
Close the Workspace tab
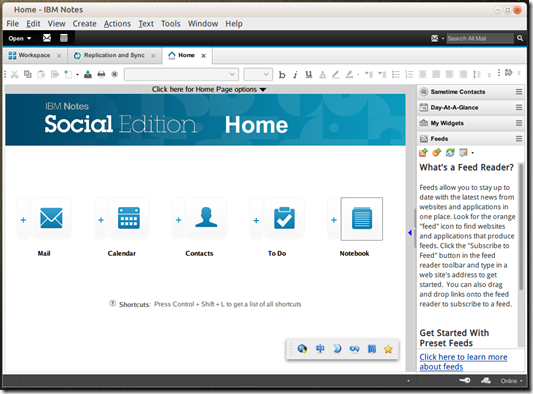pos(59,56)
